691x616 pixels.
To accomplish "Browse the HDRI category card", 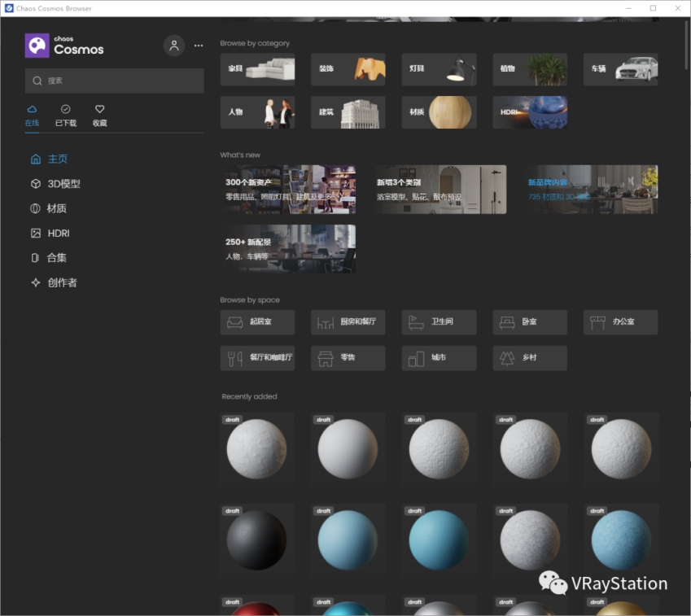I will [530, 112].
